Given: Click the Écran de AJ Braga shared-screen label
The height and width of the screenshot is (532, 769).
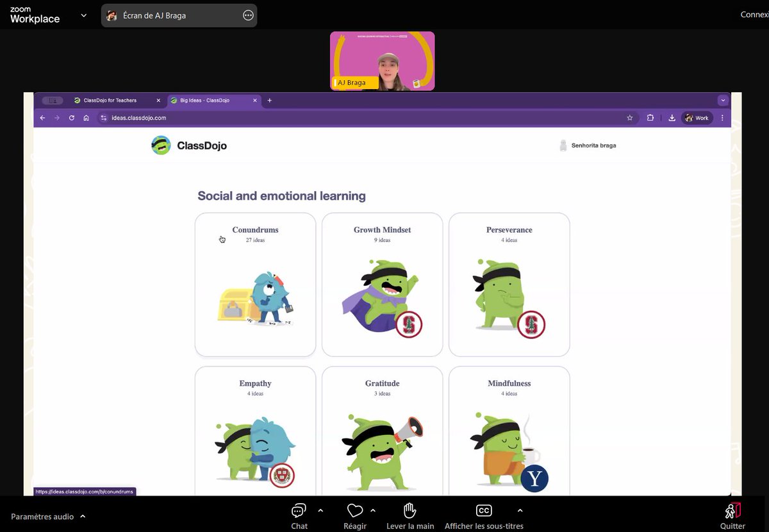Looking at the screenshot, I should 154,15.
